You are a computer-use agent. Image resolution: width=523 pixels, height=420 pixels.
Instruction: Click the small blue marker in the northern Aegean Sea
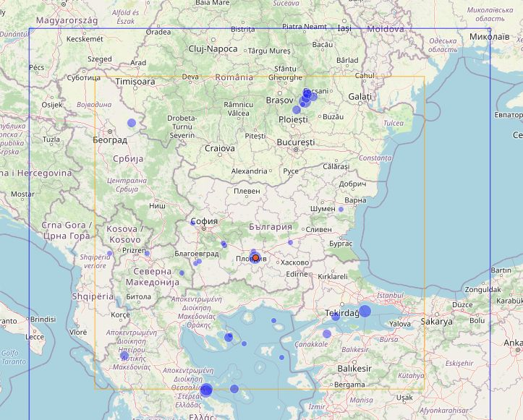[x=274, y=321]
